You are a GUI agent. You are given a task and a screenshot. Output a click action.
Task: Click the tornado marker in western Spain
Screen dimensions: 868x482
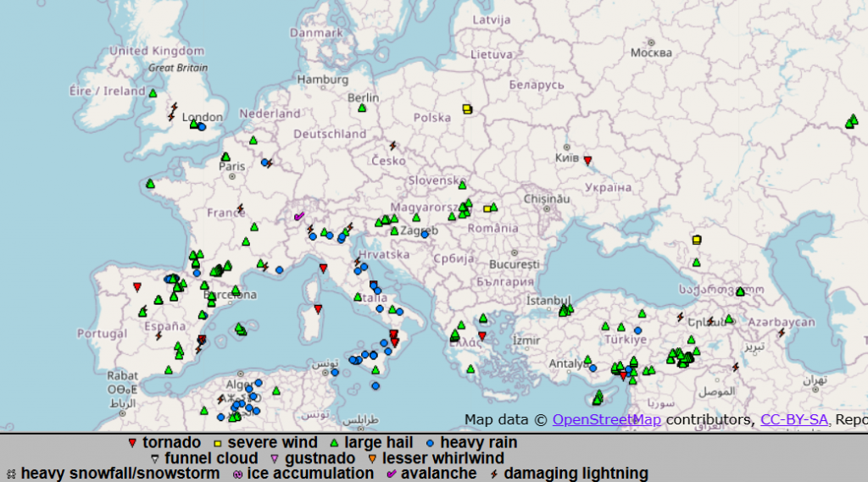coord(137,287)
